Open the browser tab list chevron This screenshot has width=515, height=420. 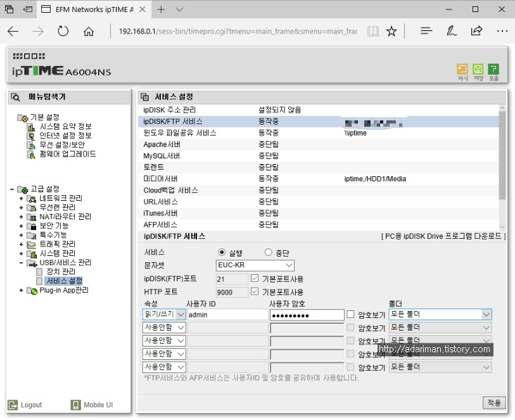tap(179, 10)
